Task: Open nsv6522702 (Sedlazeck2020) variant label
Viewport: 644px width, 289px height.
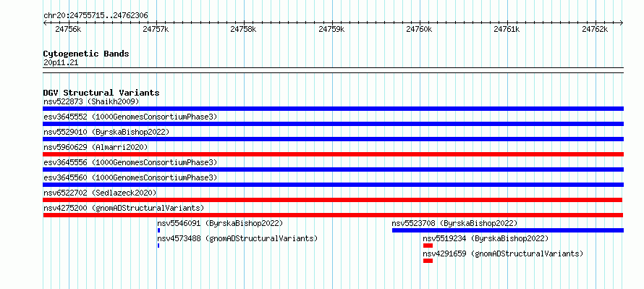Action: 100,193
